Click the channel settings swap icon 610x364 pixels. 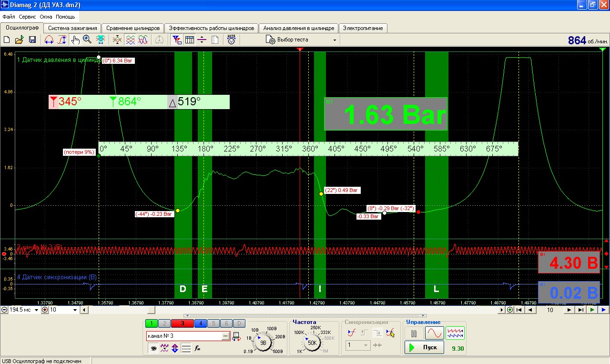click(x=236, y=337)
